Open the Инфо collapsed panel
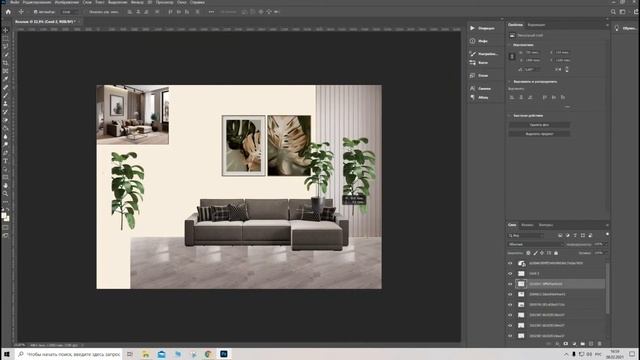The height and width of the screenshot is (360, 640). pyautogui.click(x=479, y=41)
